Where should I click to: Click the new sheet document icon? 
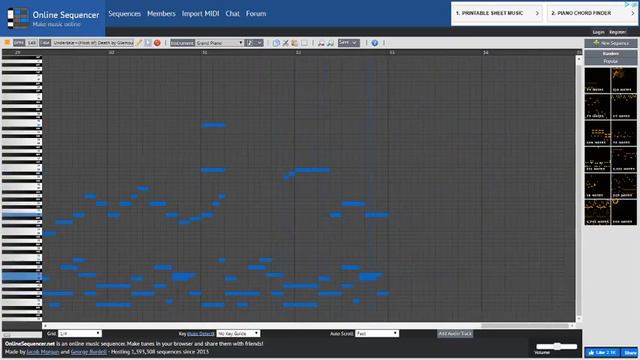coord(148,43)
